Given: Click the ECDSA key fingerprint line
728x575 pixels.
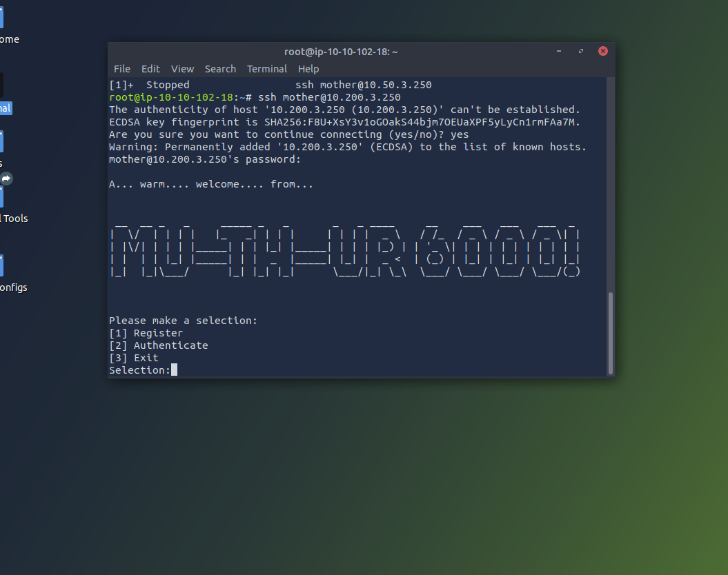Looking at the screenshot, I should point(344,123).
